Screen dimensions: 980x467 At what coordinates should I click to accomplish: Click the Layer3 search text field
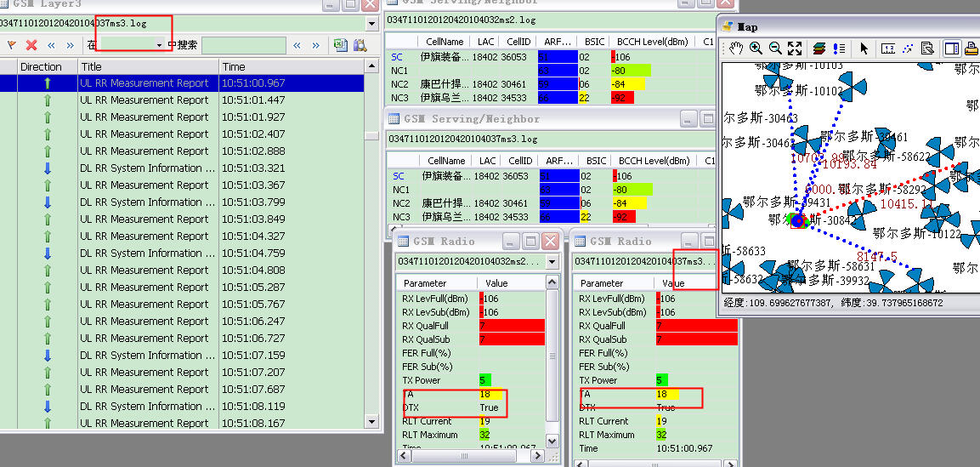[x=244, y=45]
